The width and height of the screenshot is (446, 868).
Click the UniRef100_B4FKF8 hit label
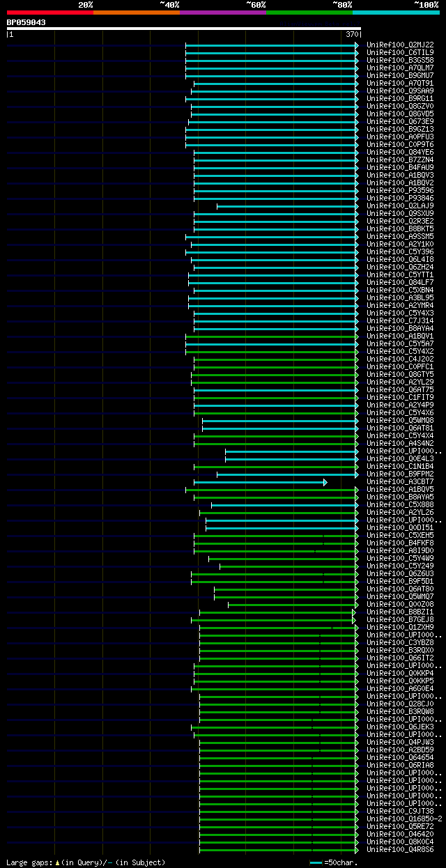(400, 543)
